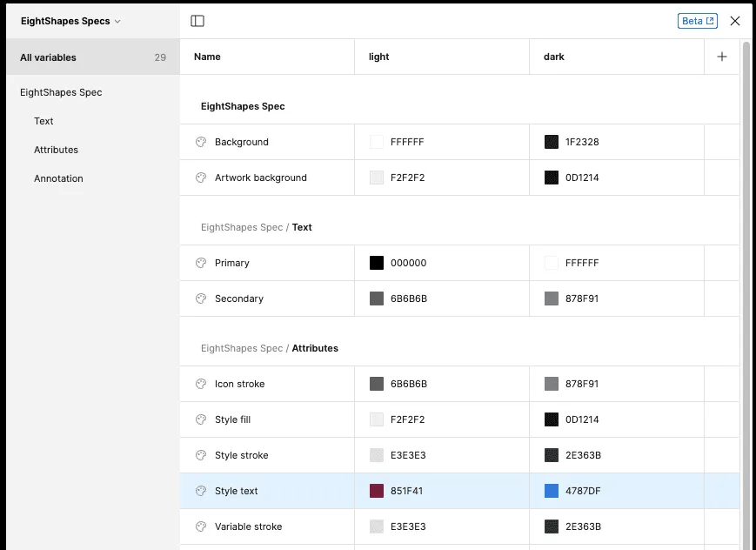Open the Variable stroke dark 2E363B swatch

click(x=552, y=527)
